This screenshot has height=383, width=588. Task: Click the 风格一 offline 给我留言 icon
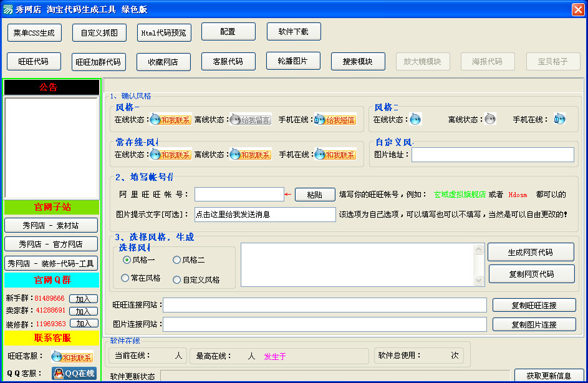pos(251,120)
